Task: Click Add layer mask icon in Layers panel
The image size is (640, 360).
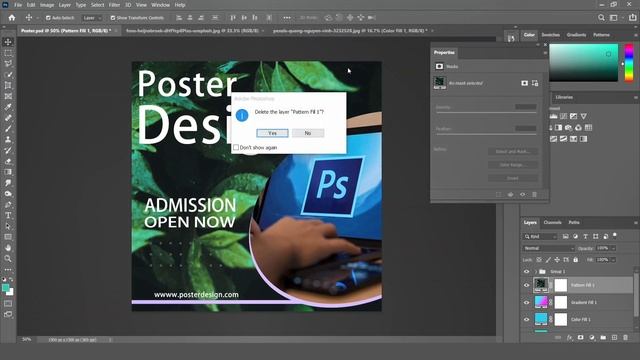Action: pyautogui.click(x=580, y=338)
